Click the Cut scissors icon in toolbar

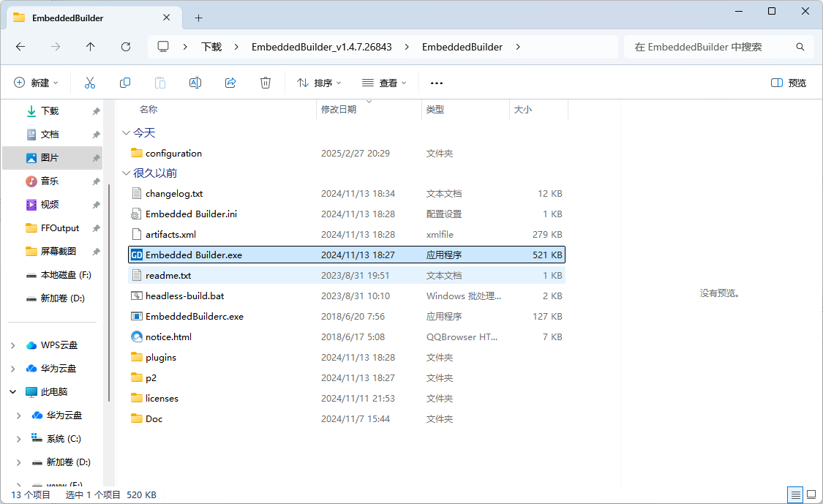click(x=90, y=83)
